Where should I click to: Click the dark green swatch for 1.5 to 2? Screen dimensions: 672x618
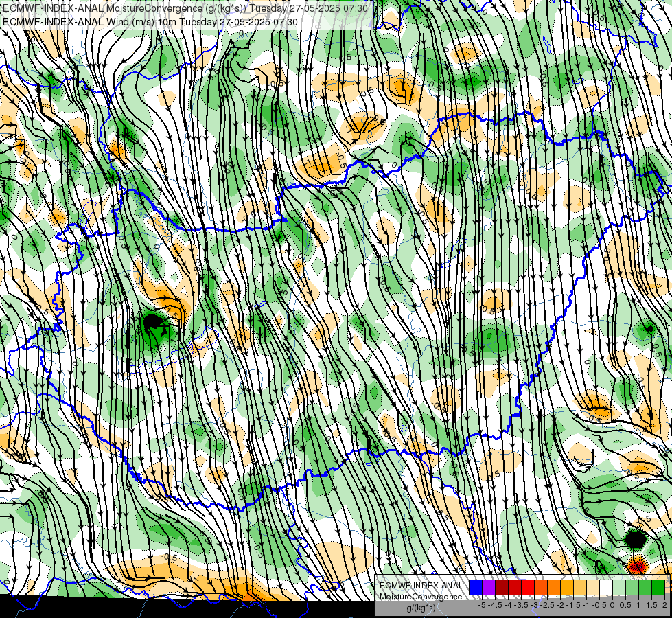tap(658, 588)
